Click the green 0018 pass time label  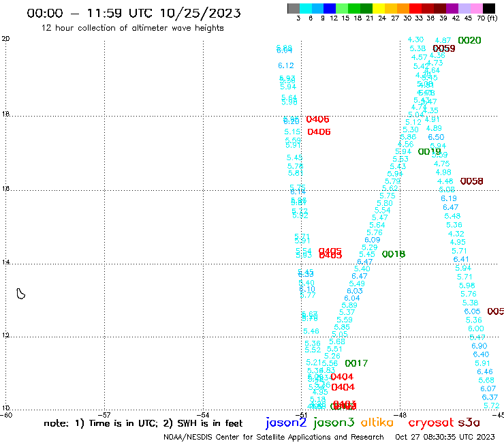click(x=394, y=254)
